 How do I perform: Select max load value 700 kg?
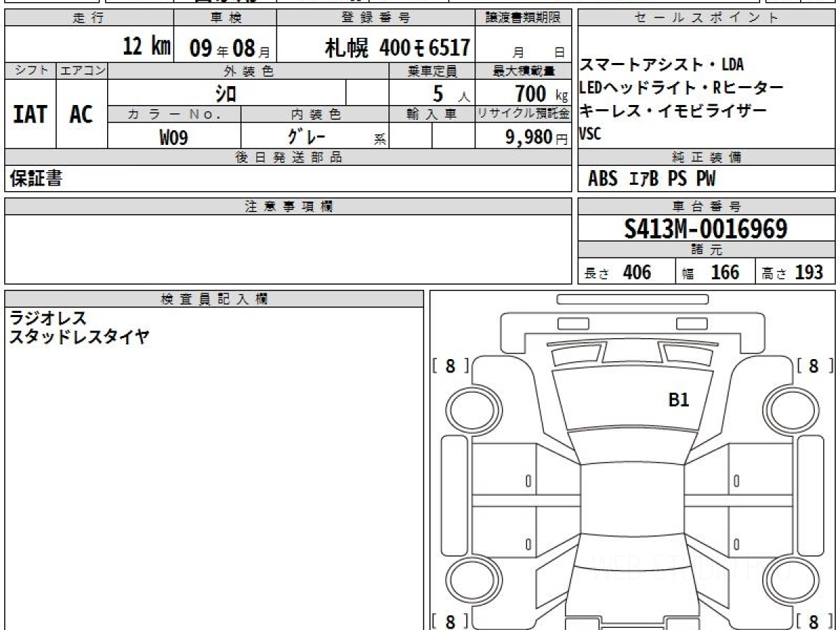click(x=540, y=93)
